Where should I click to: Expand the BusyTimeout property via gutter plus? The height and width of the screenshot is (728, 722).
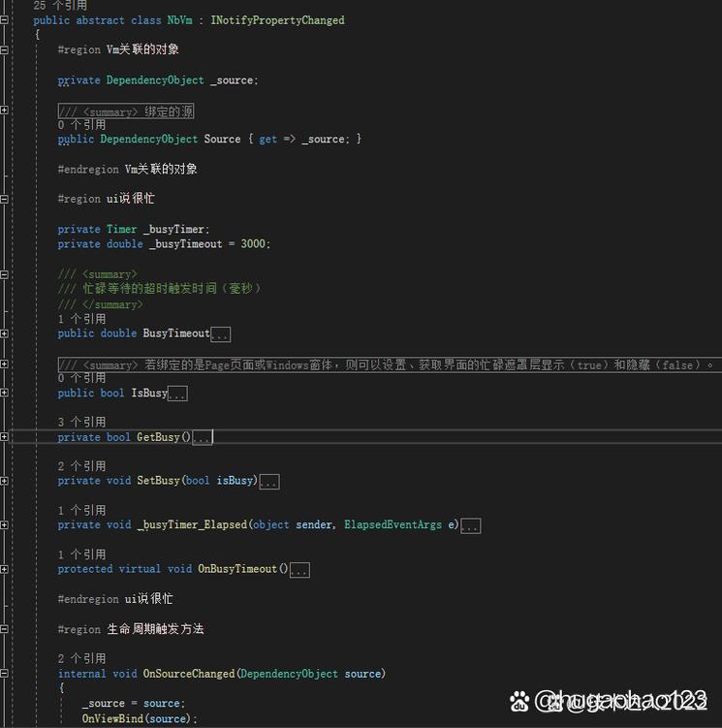tap(4, 333)
